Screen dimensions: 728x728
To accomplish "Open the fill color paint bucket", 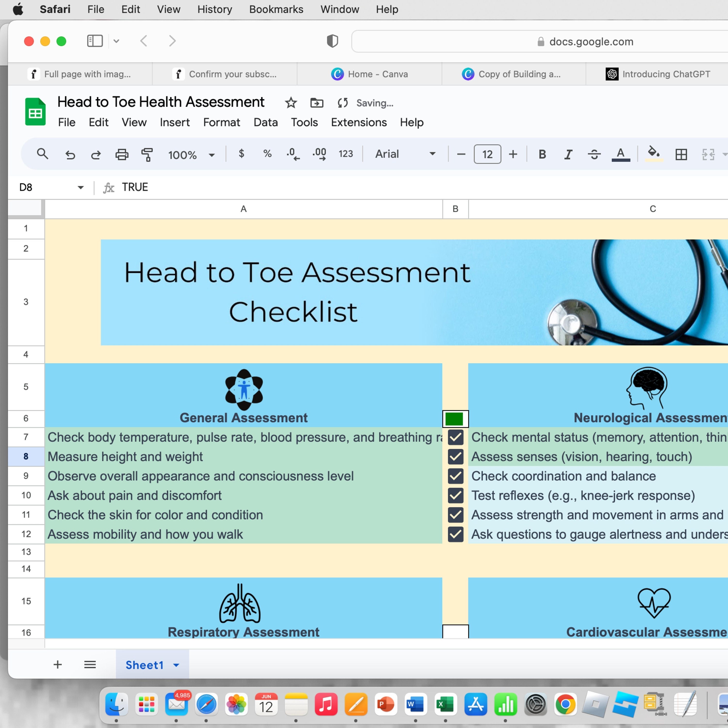I will 654,153.
